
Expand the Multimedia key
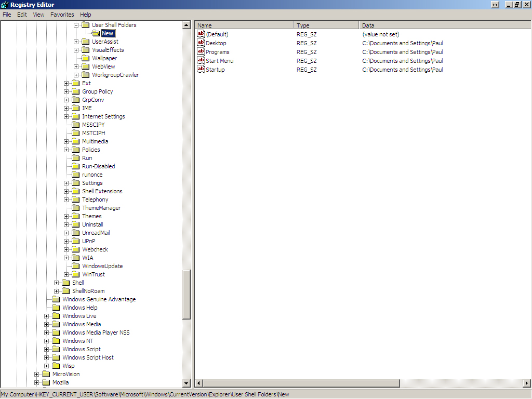(66, 141)
